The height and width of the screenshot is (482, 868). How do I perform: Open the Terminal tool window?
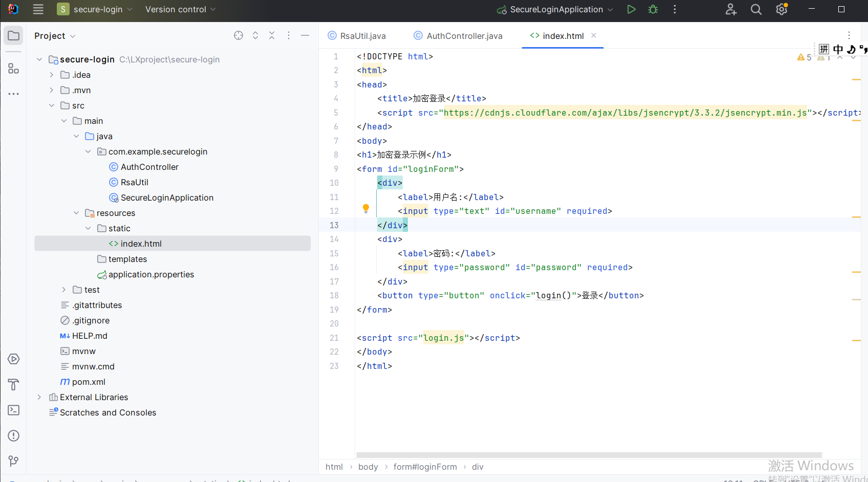(x=14, y=410)
